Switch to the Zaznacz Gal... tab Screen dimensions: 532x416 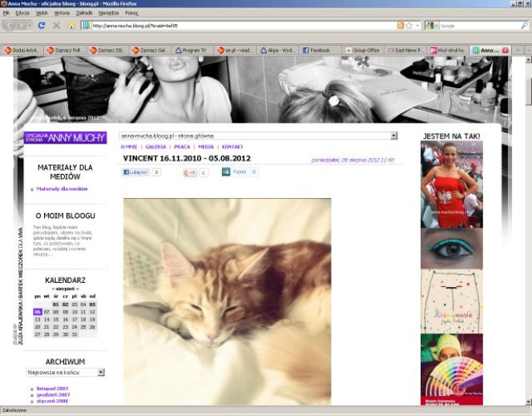click(151, 50)
